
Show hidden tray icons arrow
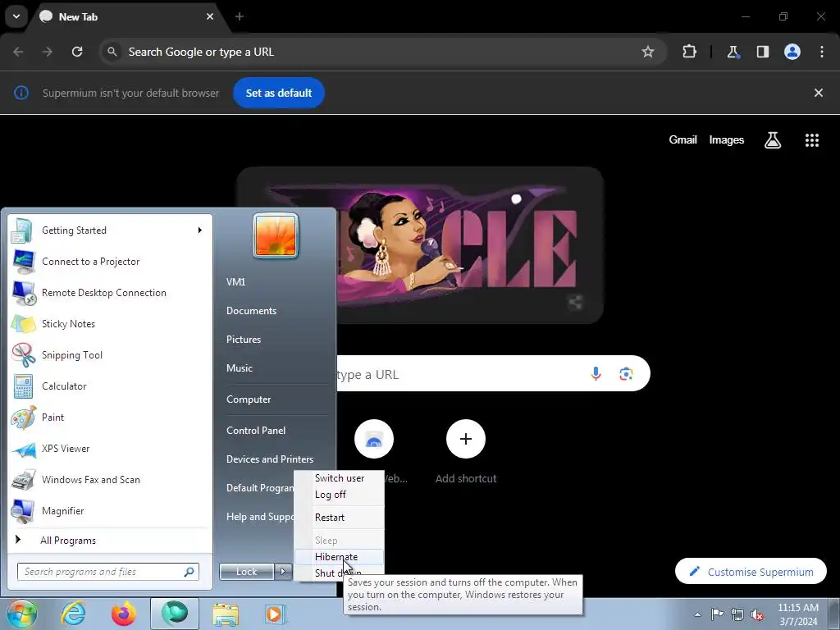pos(697,614)
